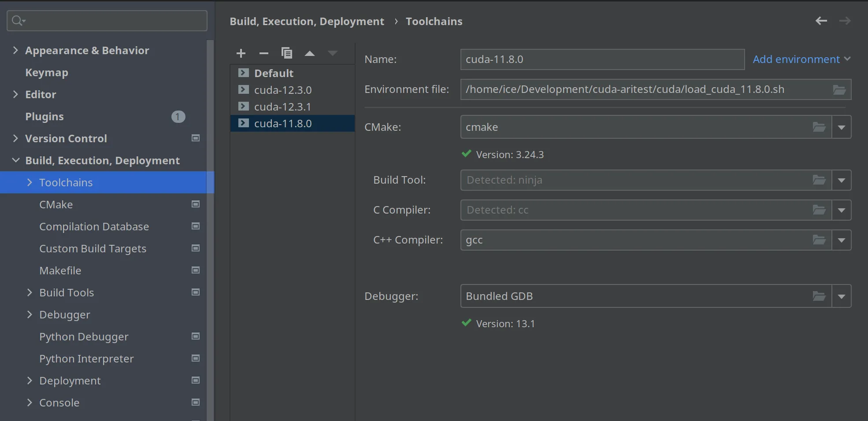Browse for Environment file
Image resolution: width=868 pixels, height=421 pixels.
pyautogui.click(x=839, y=90)
